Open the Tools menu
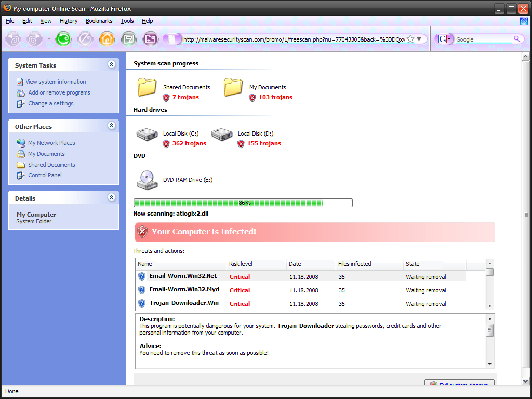This screenshot has width=532, height=399. coord(127,21)
